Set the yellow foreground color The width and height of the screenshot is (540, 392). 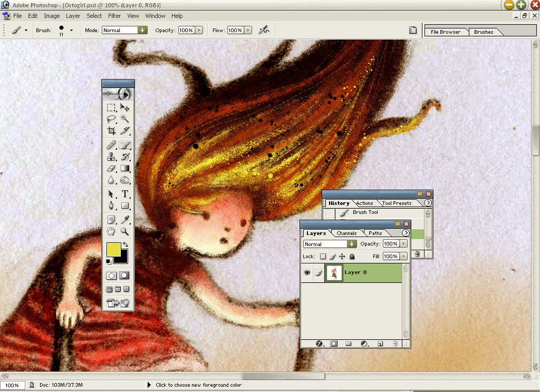coord(114,250)
